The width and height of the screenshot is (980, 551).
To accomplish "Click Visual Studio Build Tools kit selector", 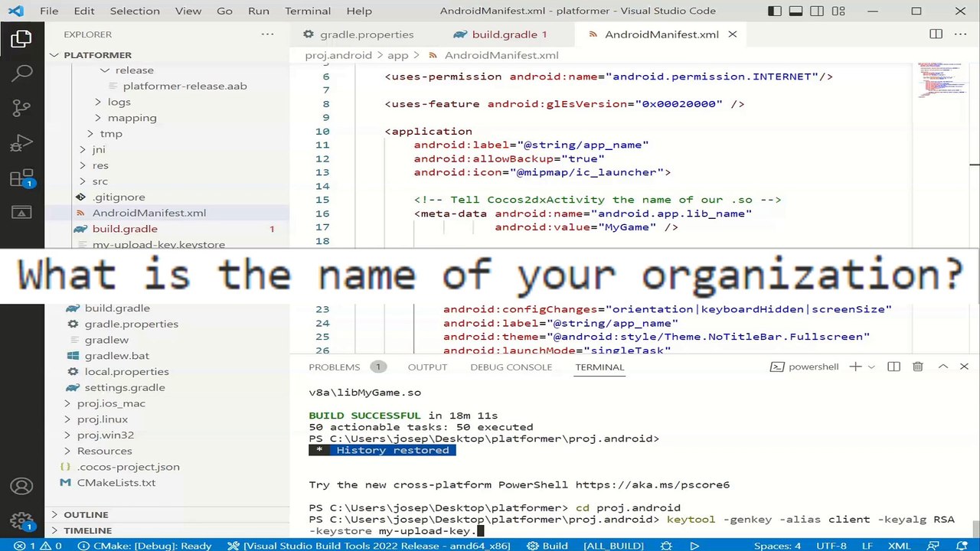I will pos(369,546).
